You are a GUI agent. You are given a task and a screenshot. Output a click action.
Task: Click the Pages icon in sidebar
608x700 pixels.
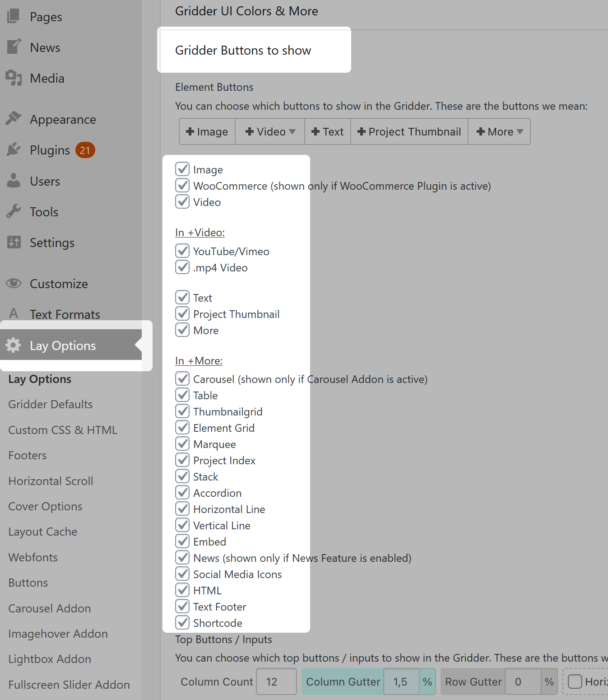[14, 16]
